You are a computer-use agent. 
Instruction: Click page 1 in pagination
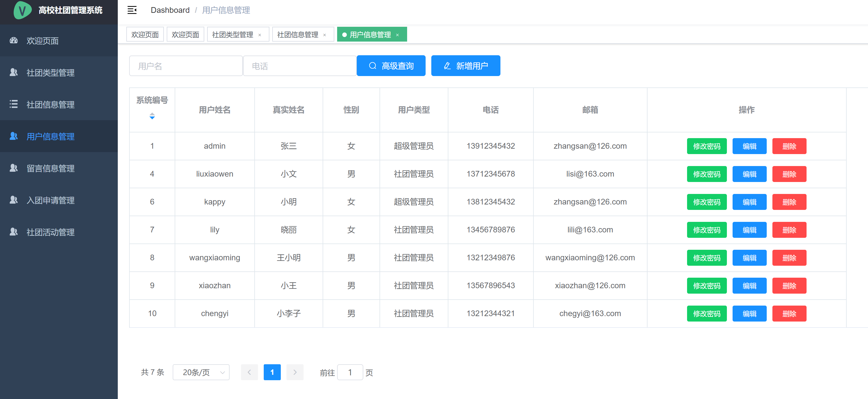pos(272,372)
